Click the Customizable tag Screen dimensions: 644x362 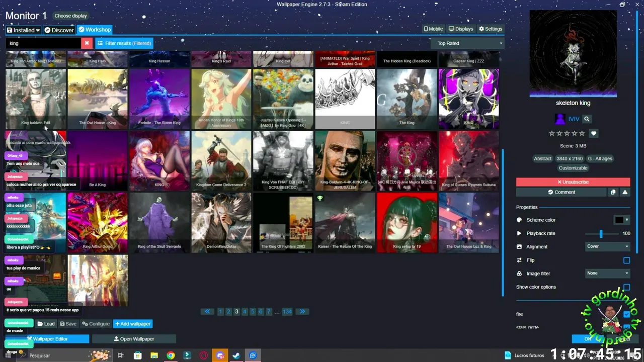pyautogui.click(x=573, y=168)
